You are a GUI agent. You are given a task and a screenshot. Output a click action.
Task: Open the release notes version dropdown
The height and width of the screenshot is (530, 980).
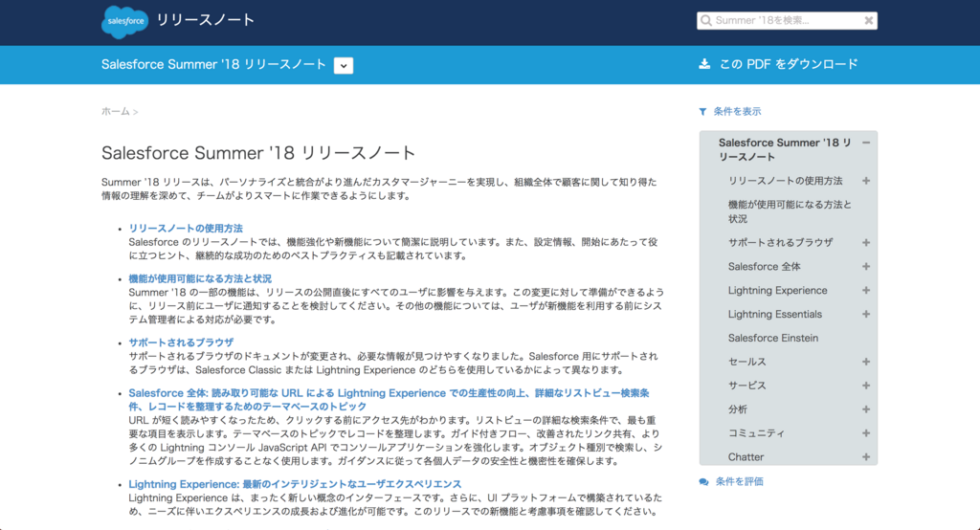tap(344, 65)
